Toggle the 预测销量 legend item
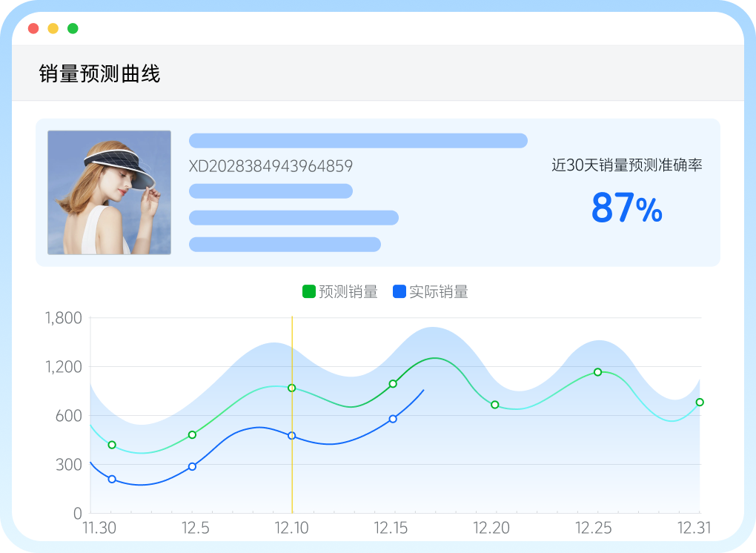756x553 pixels. (340, 292)
